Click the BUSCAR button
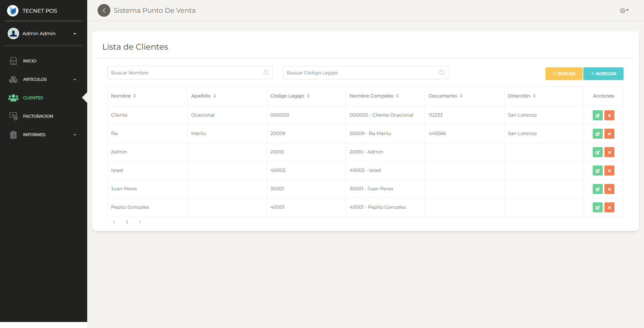This screenshot has height=328, width=644. point(564,73)
